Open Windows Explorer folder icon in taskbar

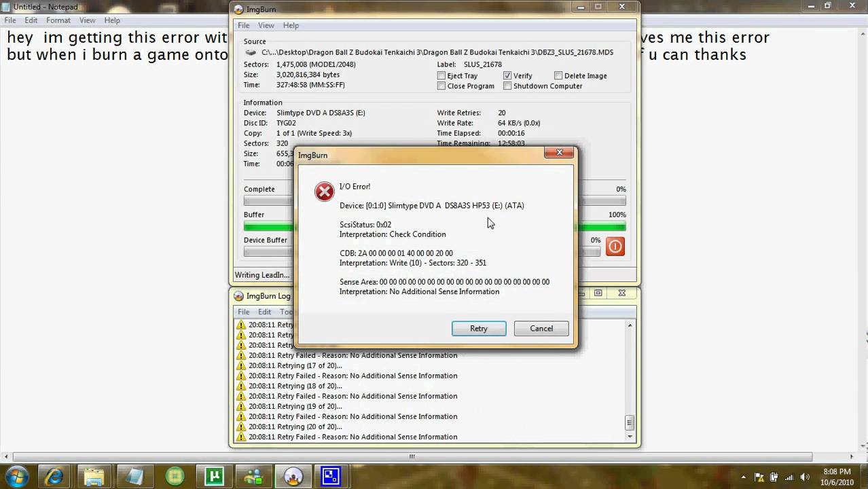pyautogui.click(x=94, y=476)
